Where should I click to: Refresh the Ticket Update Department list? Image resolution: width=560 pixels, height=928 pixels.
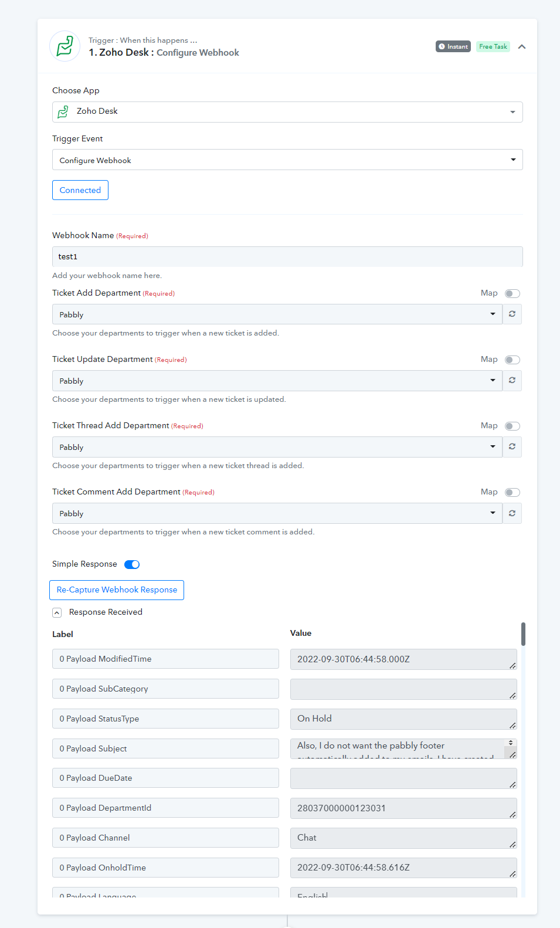[512, 380]
